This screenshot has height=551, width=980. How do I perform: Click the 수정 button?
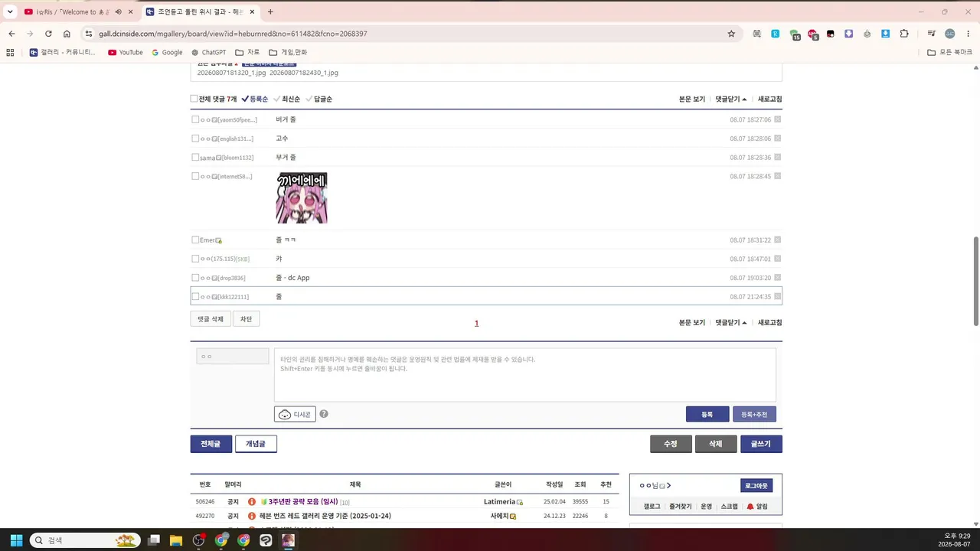(671, 444)
